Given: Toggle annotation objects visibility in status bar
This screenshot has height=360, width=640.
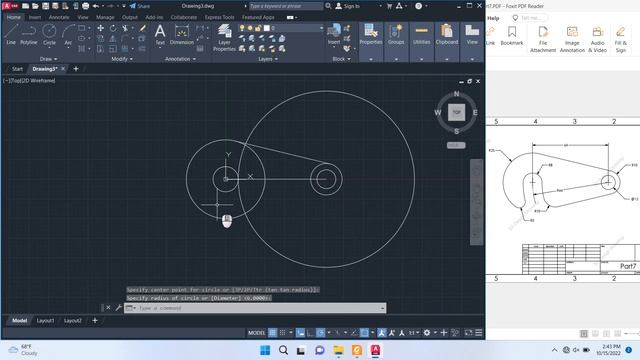Looking at the screenshot, I should pos(382,333).
